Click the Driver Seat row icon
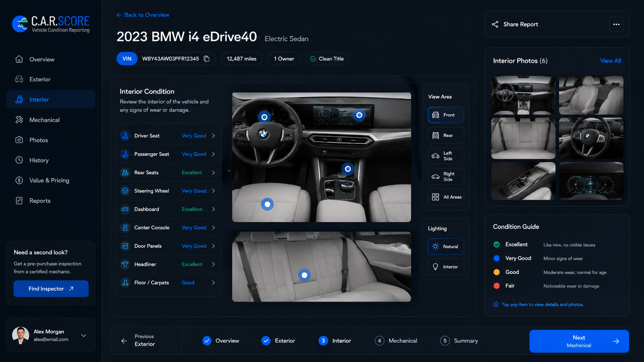 tap(125, 136)
